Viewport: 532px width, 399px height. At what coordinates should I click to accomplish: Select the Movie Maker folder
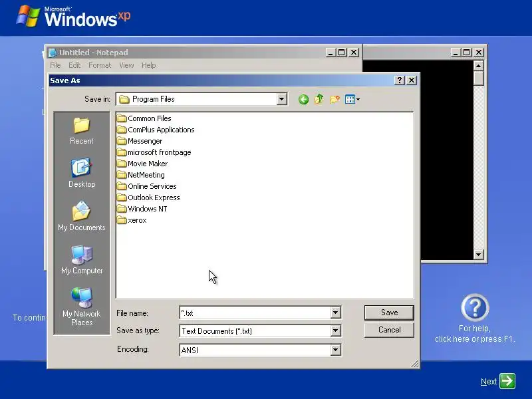coord(142,164)
